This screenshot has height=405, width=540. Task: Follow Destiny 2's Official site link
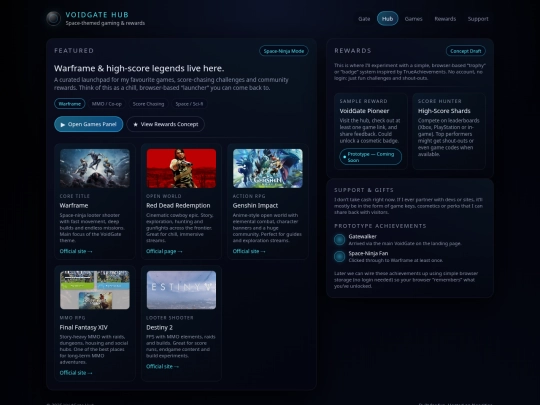163,366
